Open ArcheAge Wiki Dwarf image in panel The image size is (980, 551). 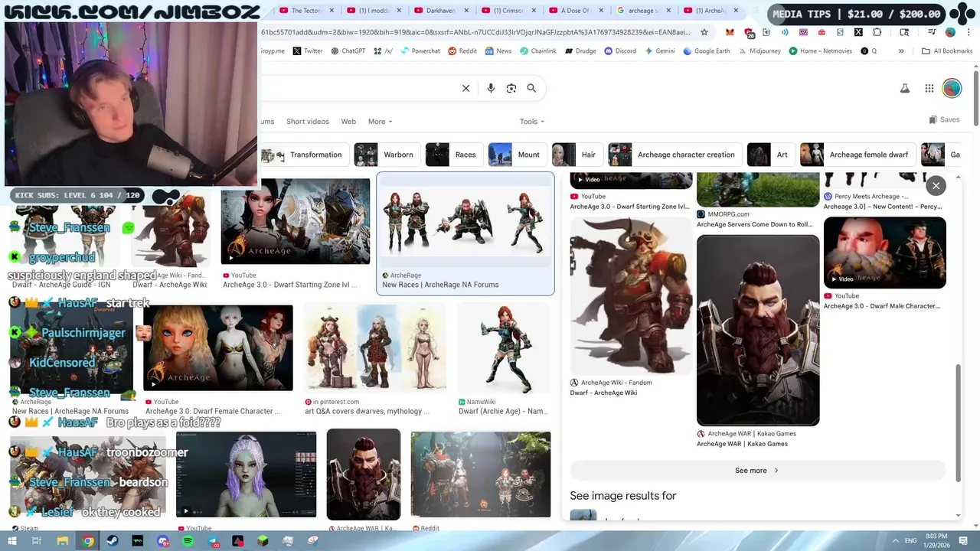pos(631,295)
